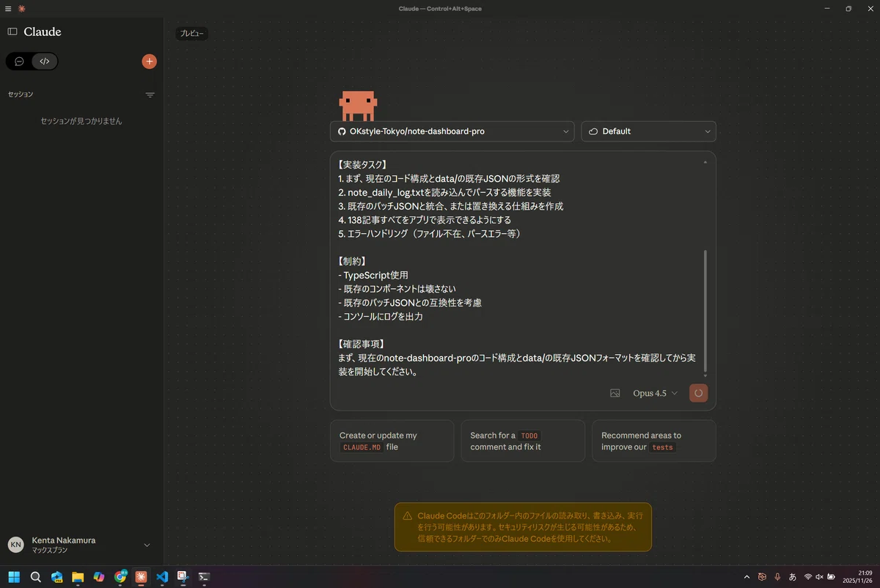This screenshot has height=588, width=880.
Task: Open the Opus 4.5 model selector
Action: (655, 393)
